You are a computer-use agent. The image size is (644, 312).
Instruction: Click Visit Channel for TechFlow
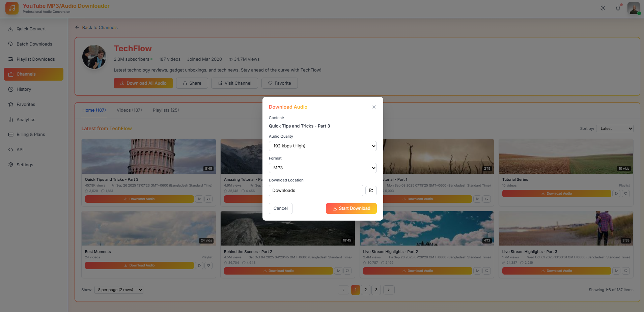point(234,83)
